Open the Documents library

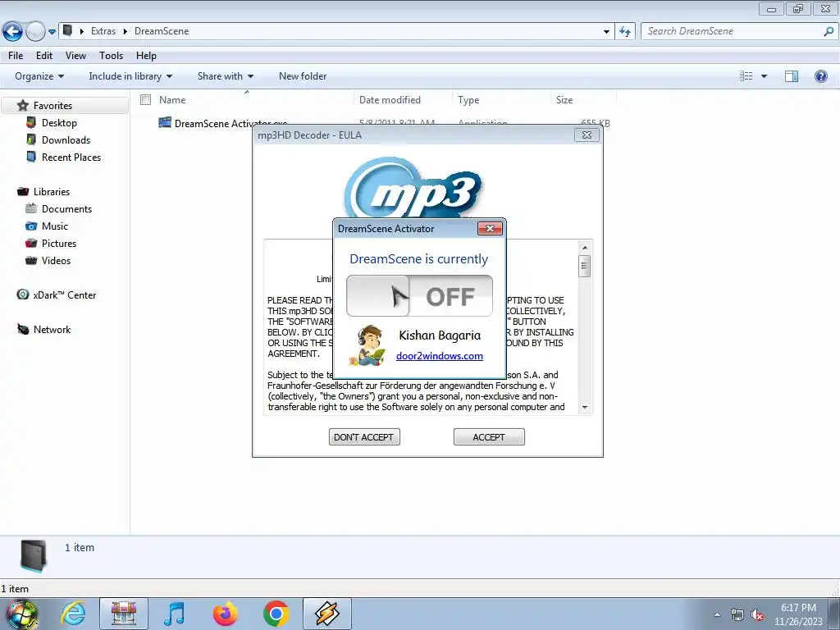click(x=66, y=209)
